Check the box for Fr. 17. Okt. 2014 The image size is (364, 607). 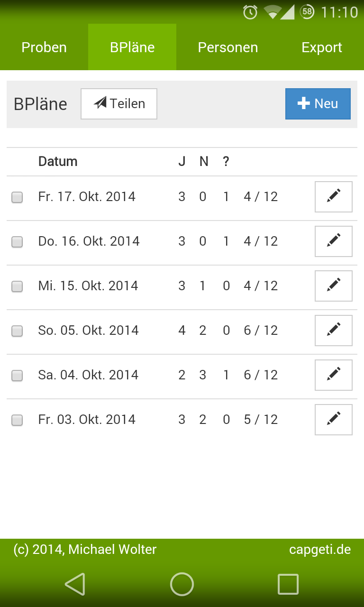point(17,197)
